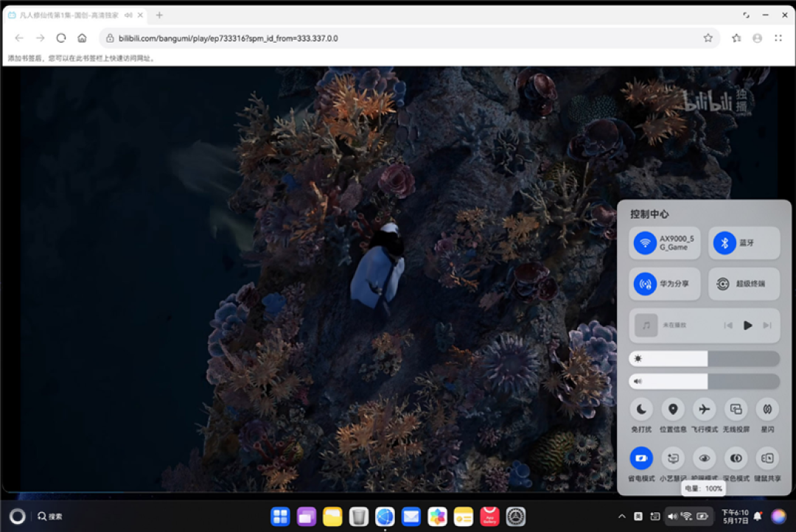
Task: Open 键鼠共享 keyboard-mouse sharing
Action: point(767,458)
